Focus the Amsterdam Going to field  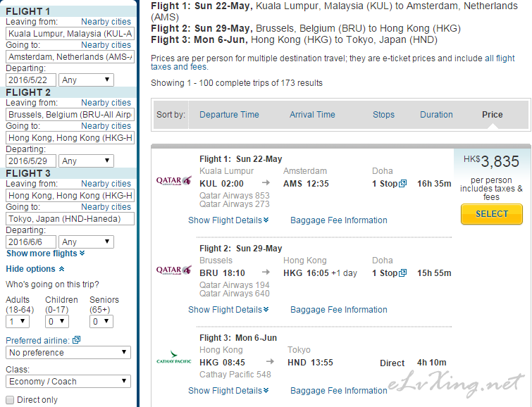pos(70,56)
